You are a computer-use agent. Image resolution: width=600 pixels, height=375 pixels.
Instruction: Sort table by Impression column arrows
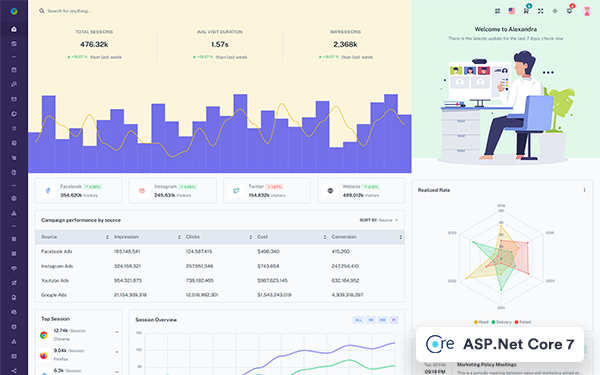[179, 237]
